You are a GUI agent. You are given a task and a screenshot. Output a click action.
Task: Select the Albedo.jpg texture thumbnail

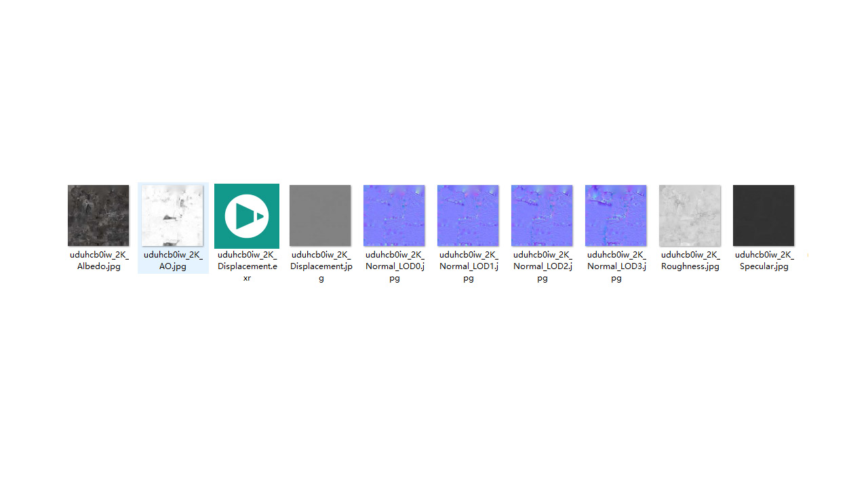(98, 216)
